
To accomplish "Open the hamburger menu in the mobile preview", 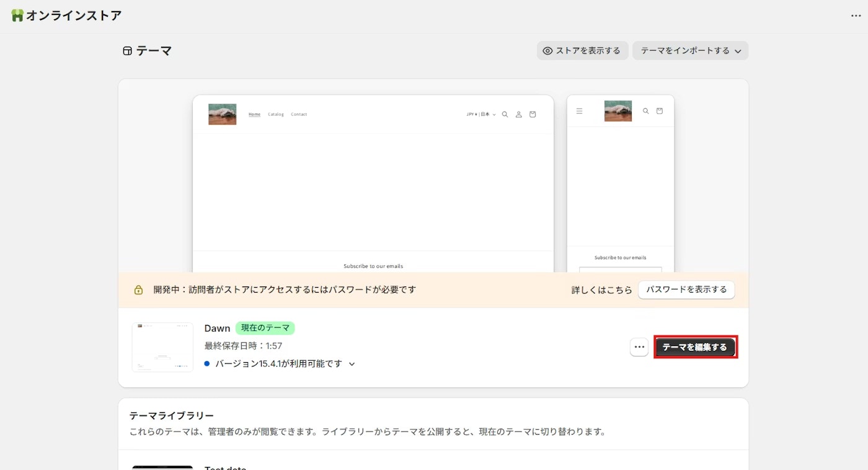I will point(579,111).
